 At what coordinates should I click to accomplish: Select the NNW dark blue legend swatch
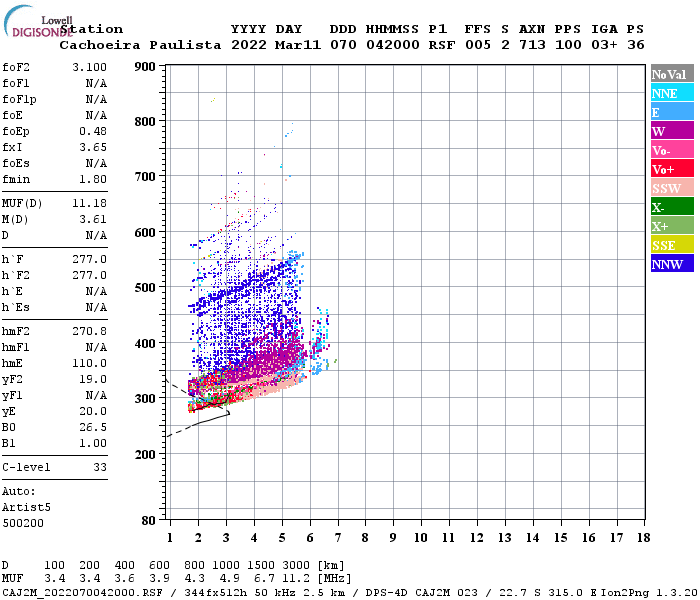point(672,263)
